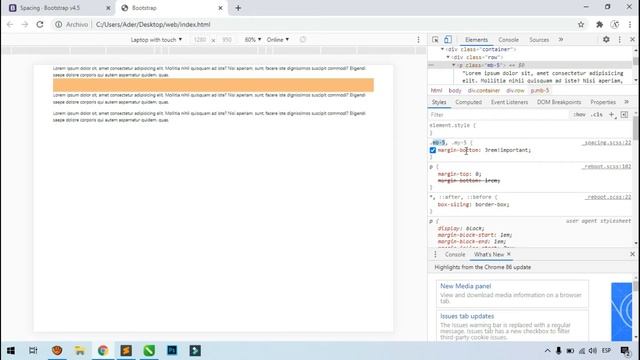
Task: Open Chrome from the taskbar
Action: tap(103, 351)
